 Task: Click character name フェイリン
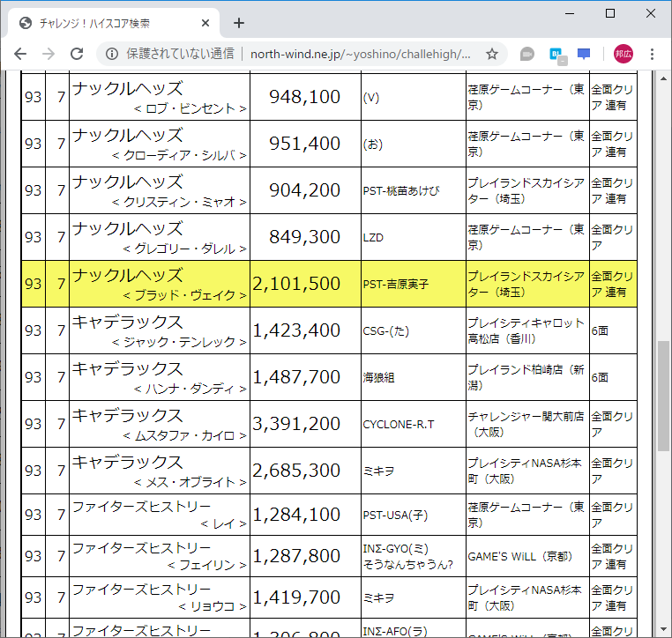point(207,565)
